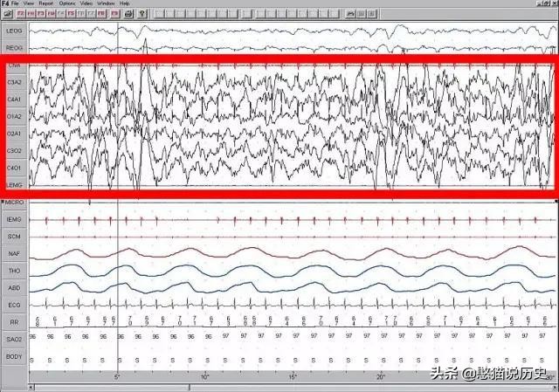Click the printer icon in toolbar
This screenshot has width=559, height=392.
[x=129, y=15]
